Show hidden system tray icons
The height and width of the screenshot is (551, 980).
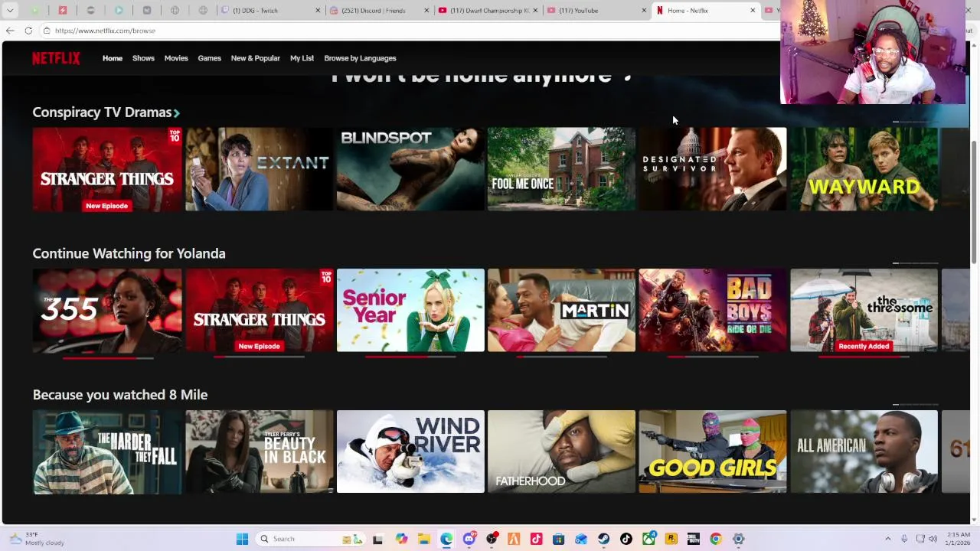click(x=888, y=539)
